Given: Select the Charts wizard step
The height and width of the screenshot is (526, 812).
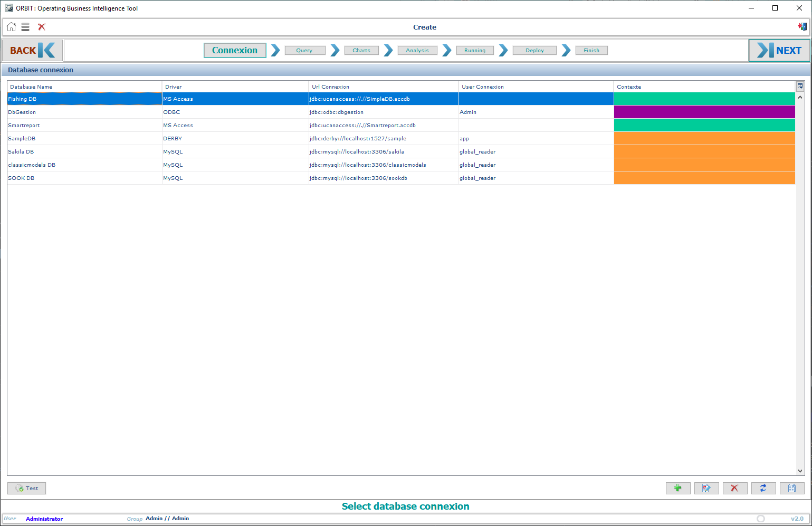Looking at the screenshot, I should click(361, 51).
